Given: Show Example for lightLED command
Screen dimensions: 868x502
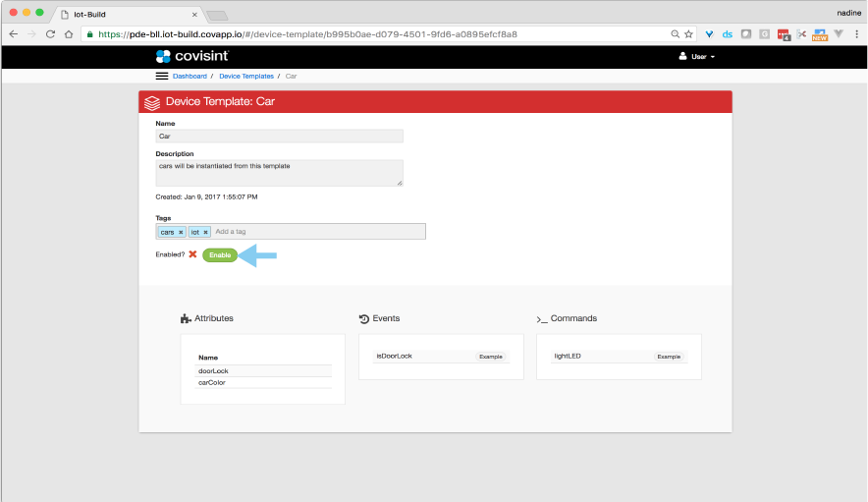Looking at the screenshot, I should pos(669,357).
